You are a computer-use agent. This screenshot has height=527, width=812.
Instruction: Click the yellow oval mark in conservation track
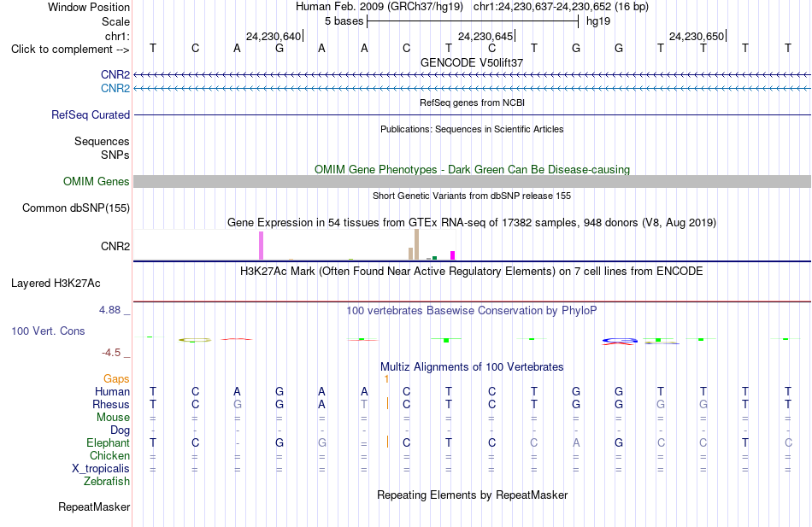pos(195,340)
